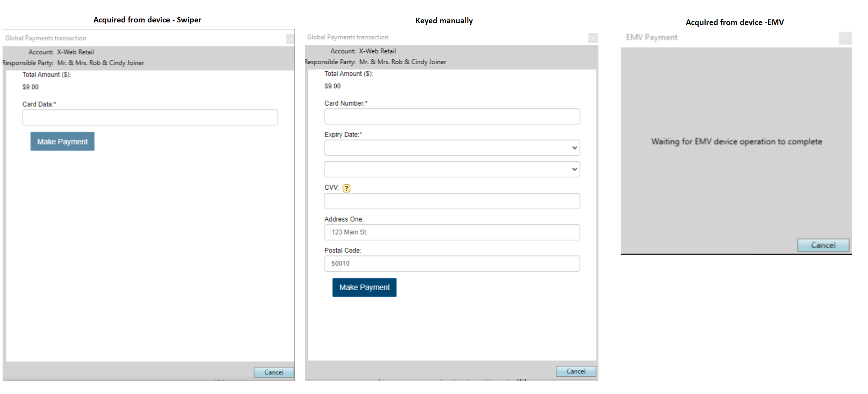Viewport: 868px width, 394px height.
Task: Cancel the waiting EMV device operation
Action: point(823,245)
